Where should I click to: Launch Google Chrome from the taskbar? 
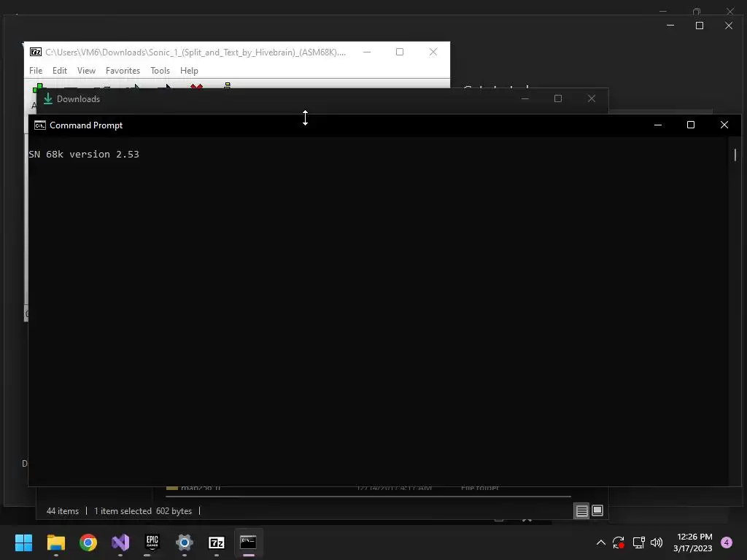88,542
